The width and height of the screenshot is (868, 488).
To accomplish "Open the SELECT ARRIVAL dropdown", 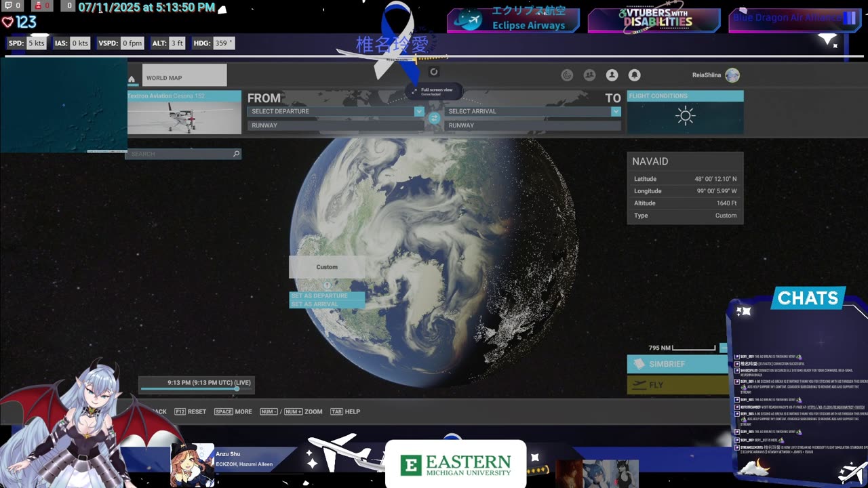I will point(532,111).
